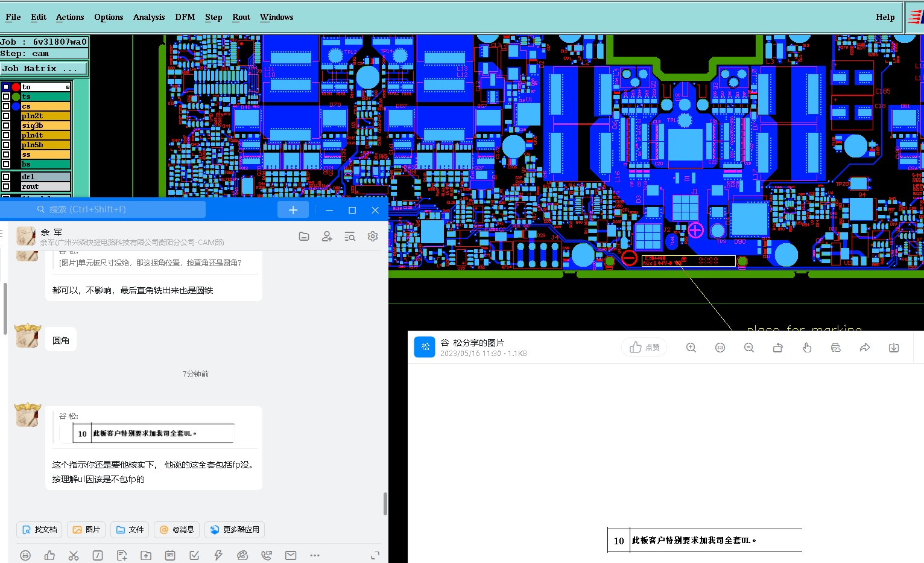
Task: Click the chat message scrollbar thumb
Action: pyautogui.click(x=385, y=504)
